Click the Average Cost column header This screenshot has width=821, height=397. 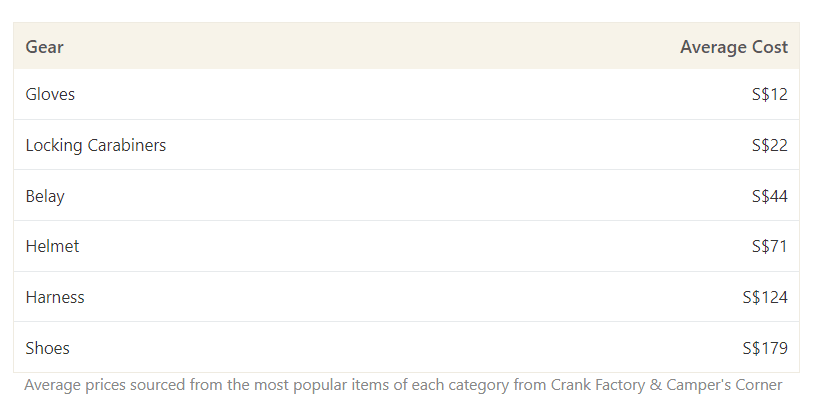[x=734, y=47]
